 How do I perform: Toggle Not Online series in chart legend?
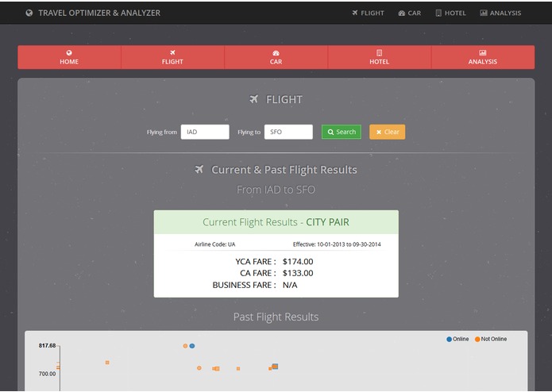(x=491, y=339)
